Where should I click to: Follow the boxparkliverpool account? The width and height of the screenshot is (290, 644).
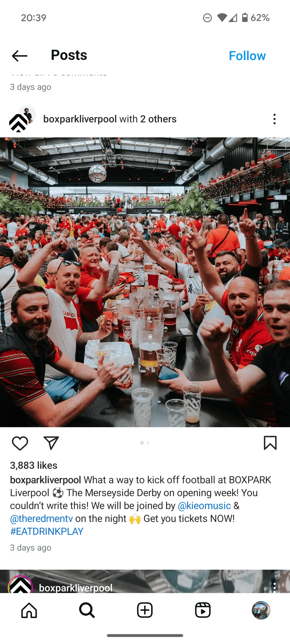pos(247,56)
